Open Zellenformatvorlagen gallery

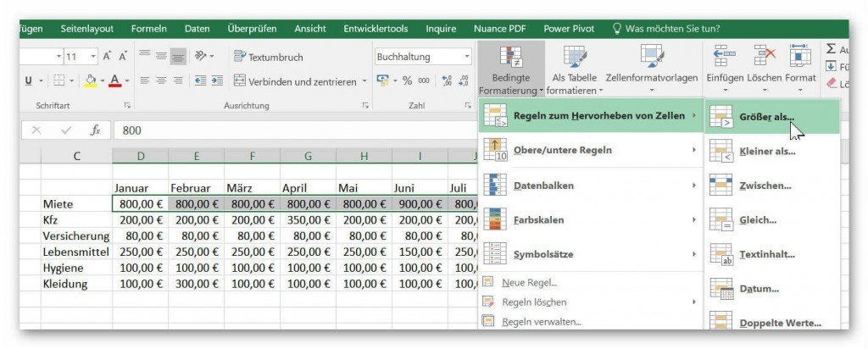point(652,69)
